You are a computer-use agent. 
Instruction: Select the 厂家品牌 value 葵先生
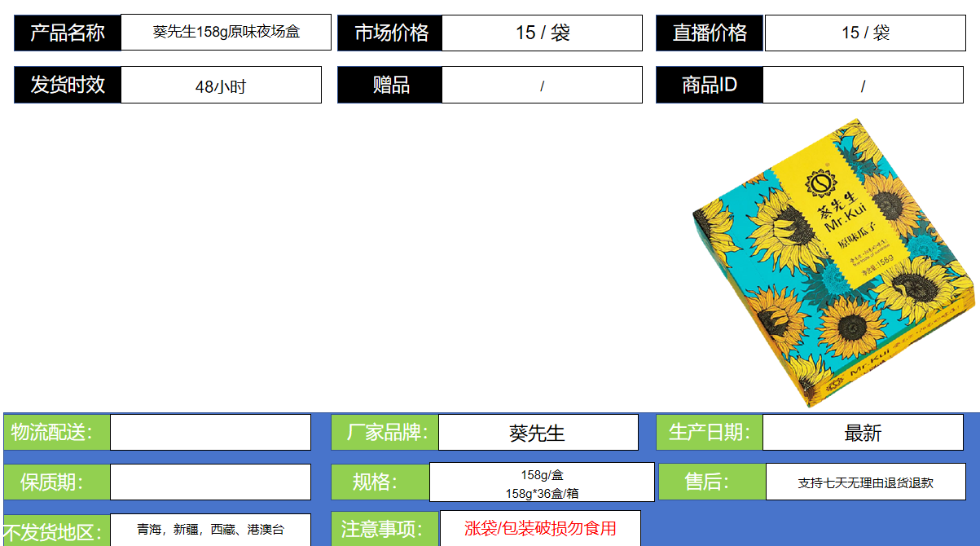538,433
